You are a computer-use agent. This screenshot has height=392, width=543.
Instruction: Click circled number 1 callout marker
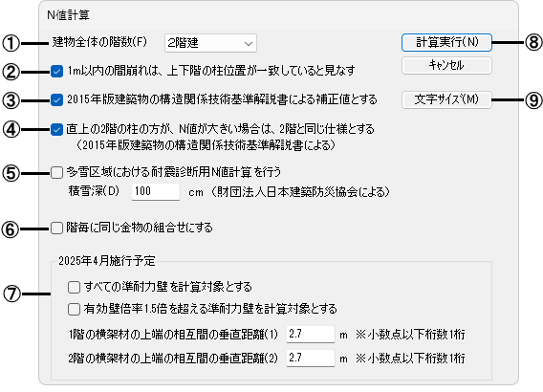(11, 43)
